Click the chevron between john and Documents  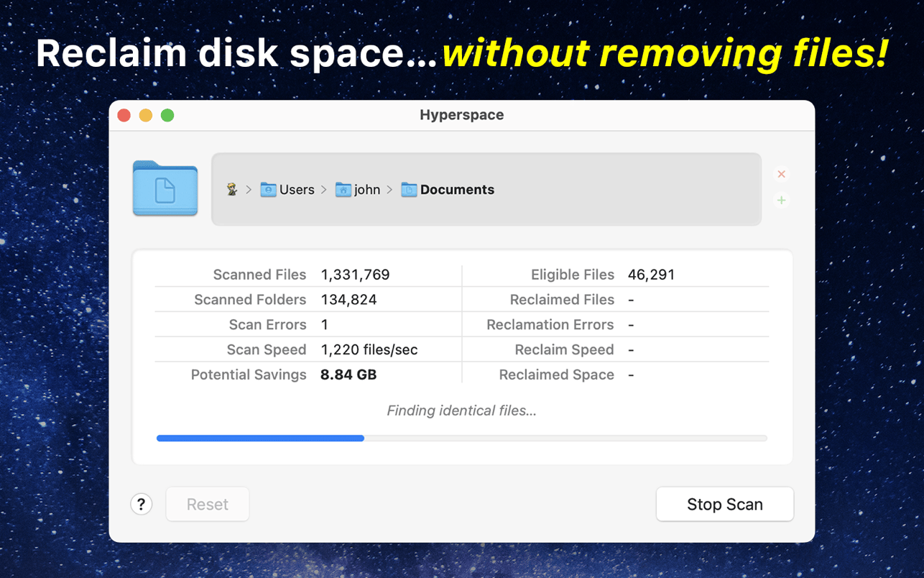click(389, 189)
